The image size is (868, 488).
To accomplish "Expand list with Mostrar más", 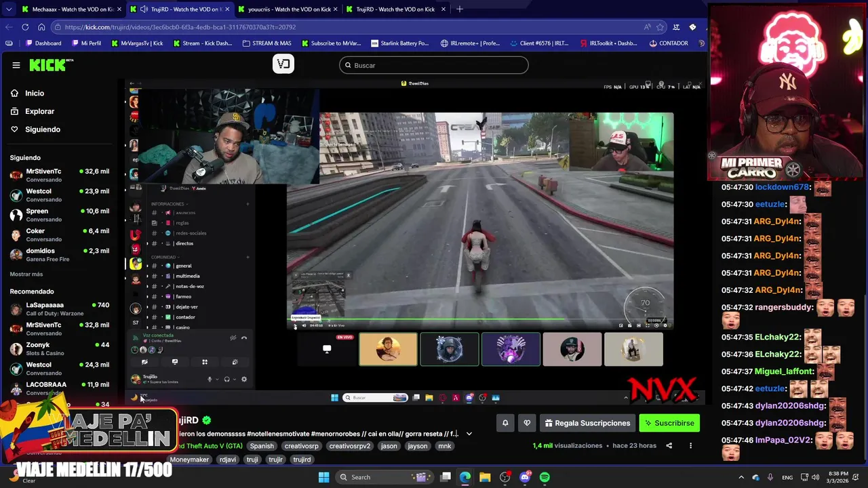I will [x=26, y=274].
